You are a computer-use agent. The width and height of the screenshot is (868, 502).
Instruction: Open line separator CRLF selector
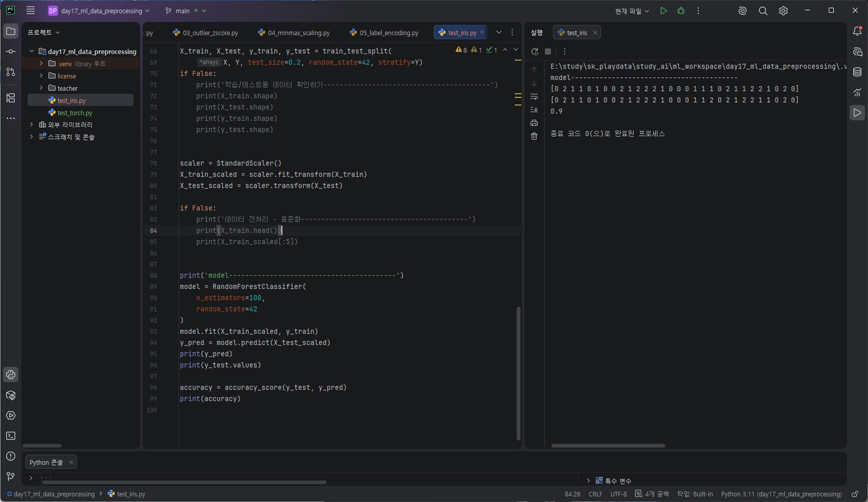[x=595, y=494]
